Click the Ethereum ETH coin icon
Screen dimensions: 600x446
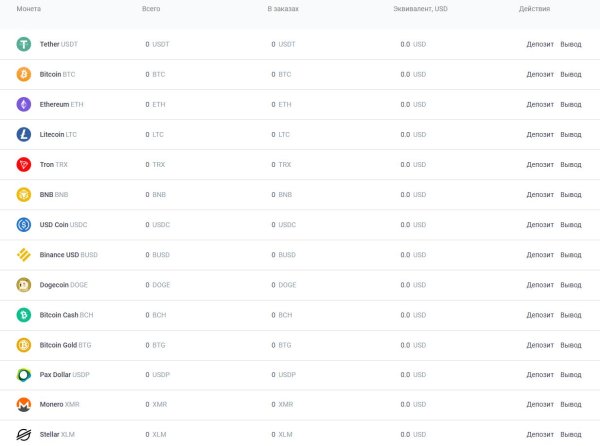[24, 104]
